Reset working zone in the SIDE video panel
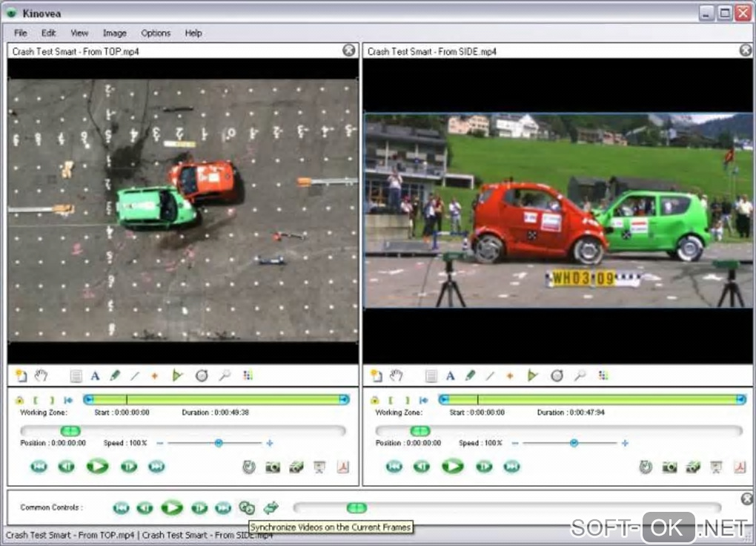Image resolution: width=756 pixels, height=546 pixels. (423, 400)
